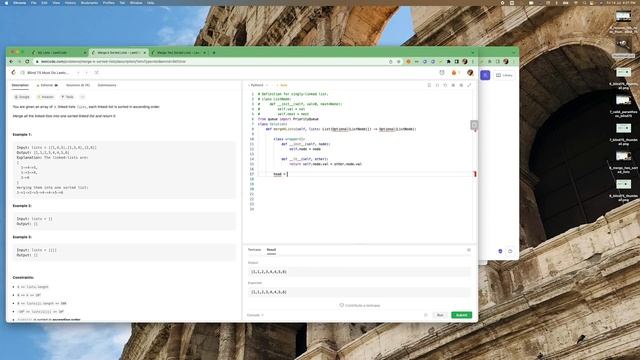The width and height of the screenshot is (640, 360).
Task: Click the Amazon company tag
Action: [x=46, y=97]
